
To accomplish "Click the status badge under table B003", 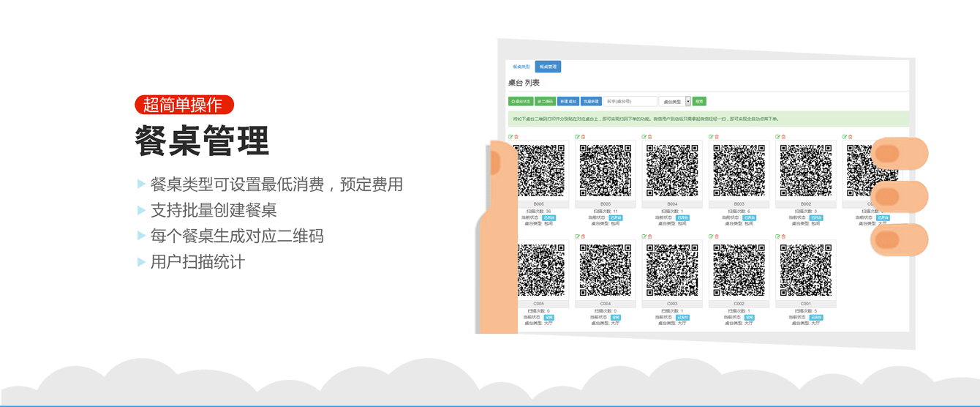I will 750,217.
